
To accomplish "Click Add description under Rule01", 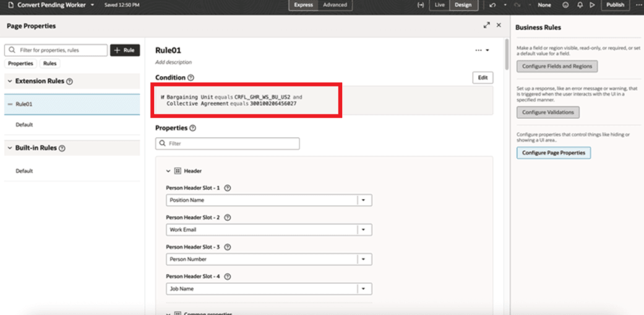I will click(x=173, y=63).
